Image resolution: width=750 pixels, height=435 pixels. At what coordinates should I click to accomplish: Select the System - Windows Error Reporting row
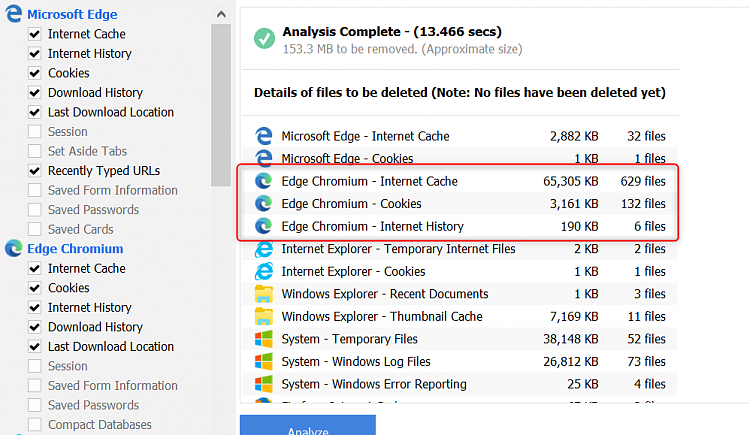coord(460,384)
